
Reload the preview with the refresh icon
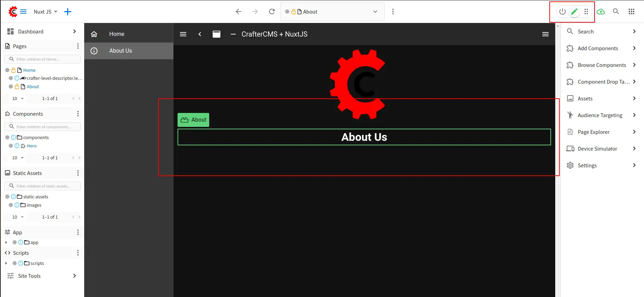tap(272, 12)
